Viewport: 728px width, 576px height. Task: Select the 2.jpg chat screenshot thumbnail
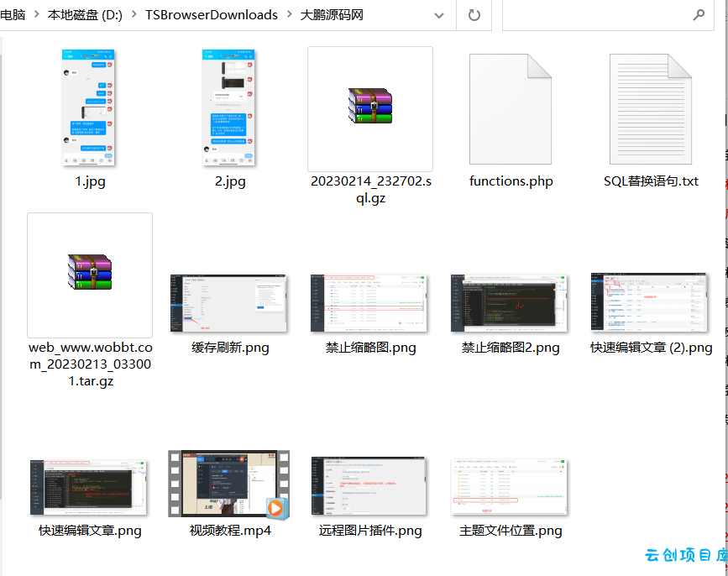coord(228,107)
